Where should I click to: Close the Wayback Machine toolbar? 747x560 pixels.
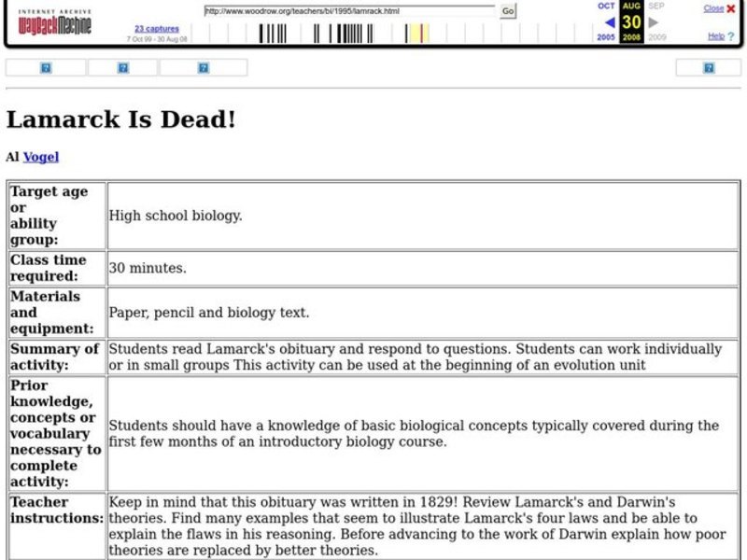click(714, 8)
